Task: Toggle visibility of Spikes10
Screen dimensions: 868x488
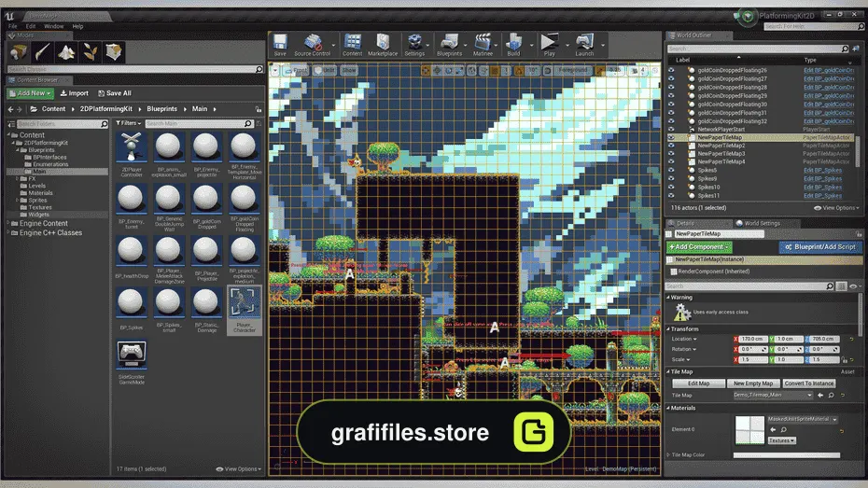Action: click(x=671, y=187)
